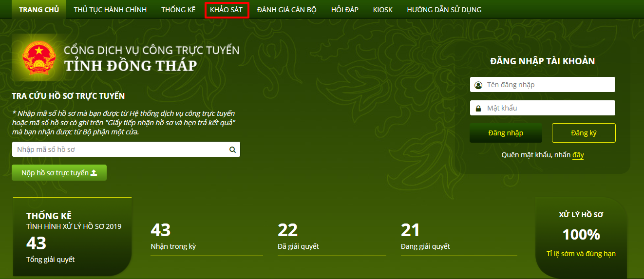Select the KIOSK menu item
The width and height of the screenshot is (644, 279).
click(382, 10)
